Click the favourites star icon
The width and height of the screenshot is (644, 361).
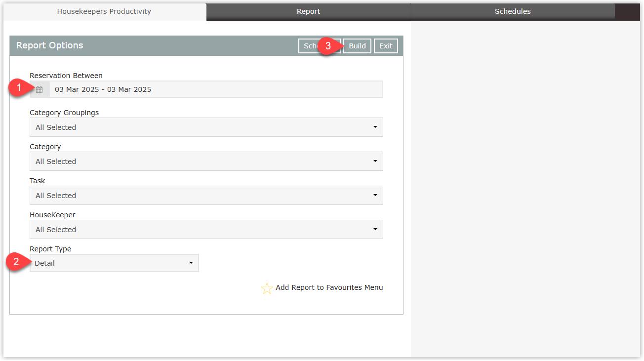coord(267,288)
